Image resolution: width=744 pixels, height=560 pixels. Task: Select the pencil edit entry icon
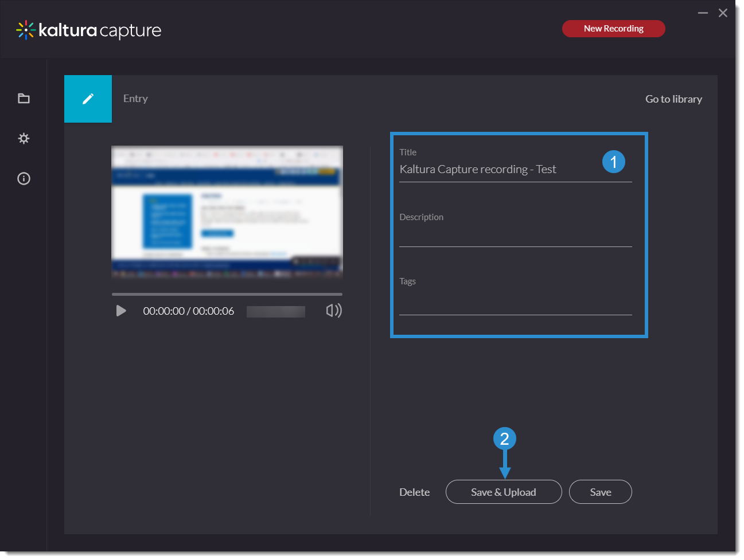[x=88, y=99]
